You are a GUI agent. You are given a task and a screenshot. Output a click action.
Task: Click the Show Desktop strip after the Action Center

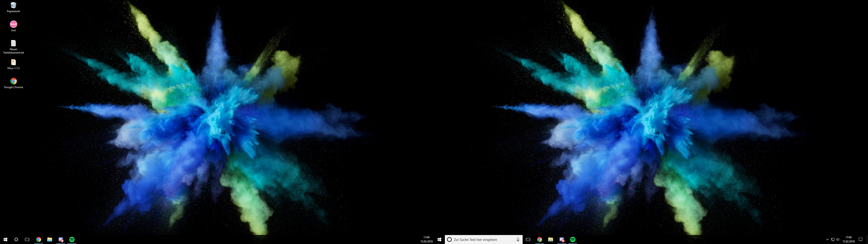pyautogui.click(x=867, y=240)
